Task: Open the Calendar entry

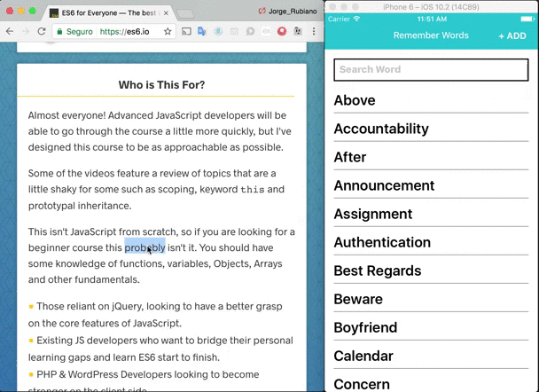Action: coord(431,357)
